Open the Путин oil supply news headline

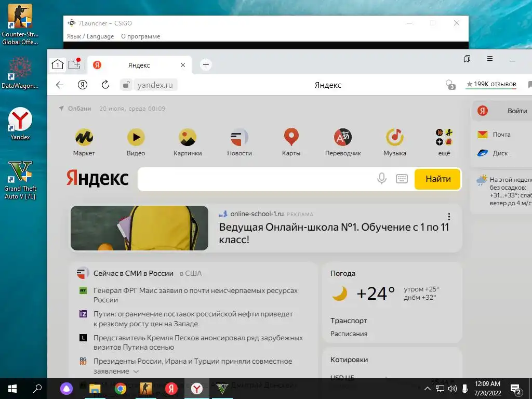coord(193,319)
